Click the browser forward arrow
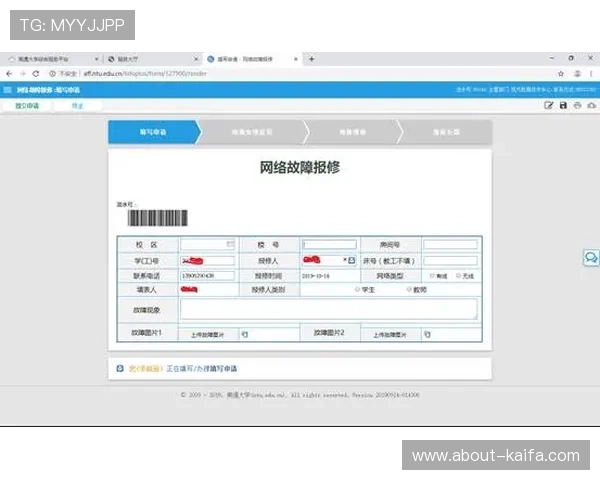Image resolution: width=600 pixels, height=480 pixels. coord(23,73)
